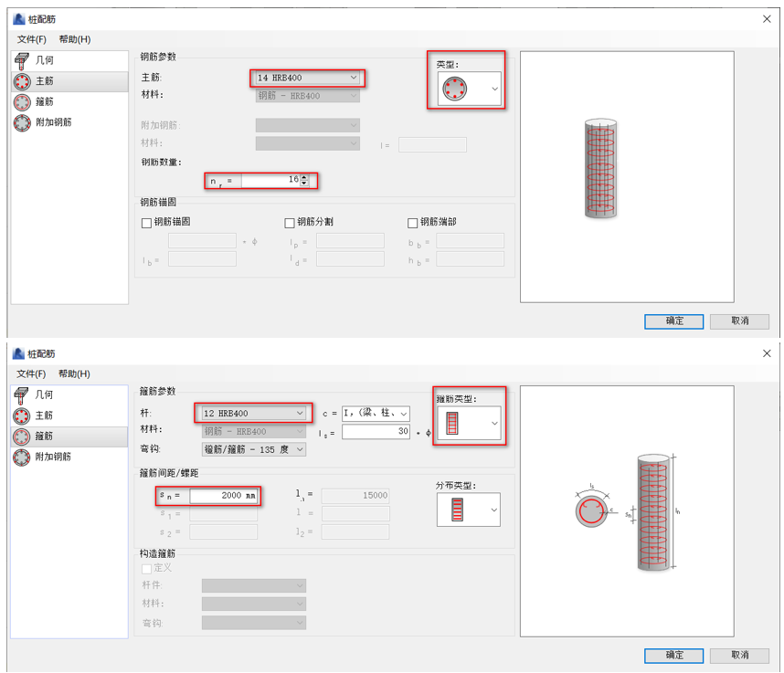Check the 钢筋端部 checkbox
This screenshot has width=784, height=673.
coord(412,223)
